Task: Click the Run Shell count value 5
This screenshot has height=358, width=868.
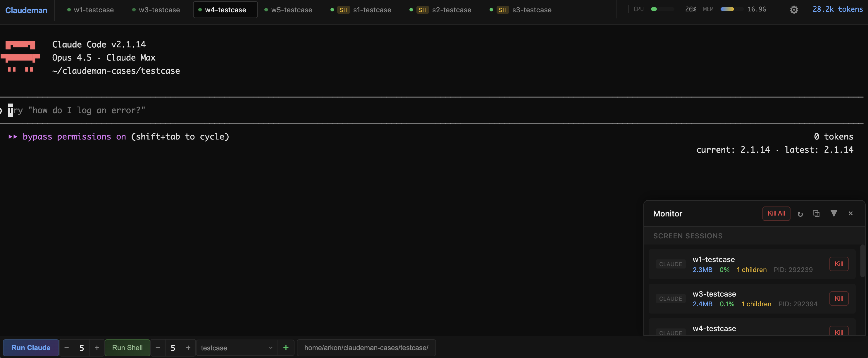Action: (x=173, y=347)
